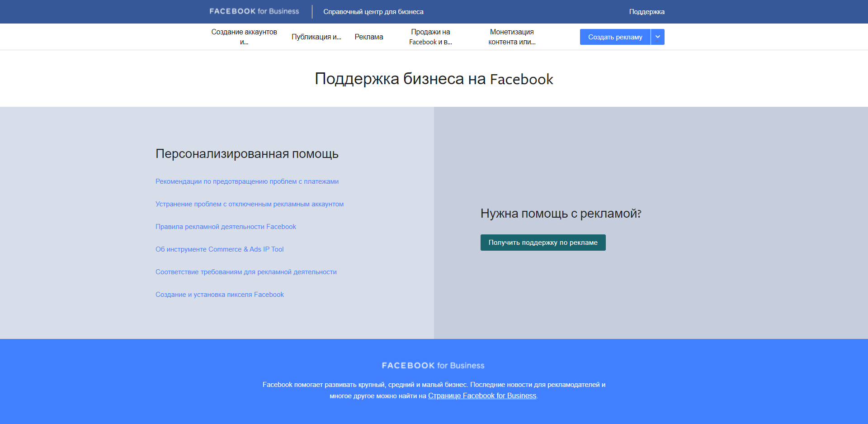Screen dimensions: 868x424
Task: Open Правила рекламной деятельности Facebook link
Action: click(226, 227)
